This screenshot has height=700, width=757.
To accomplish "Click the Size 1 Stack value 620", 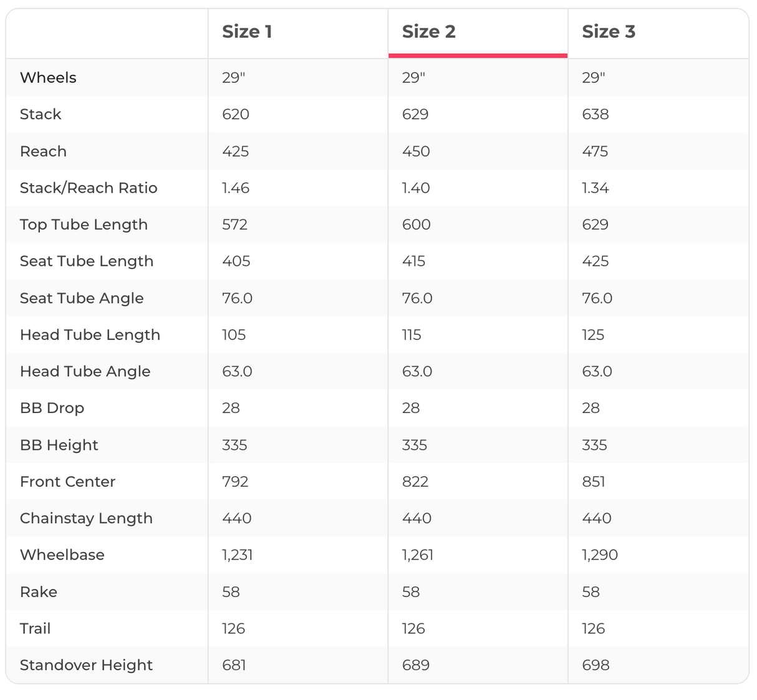I will pyautogui.click(x=236, y=114).
